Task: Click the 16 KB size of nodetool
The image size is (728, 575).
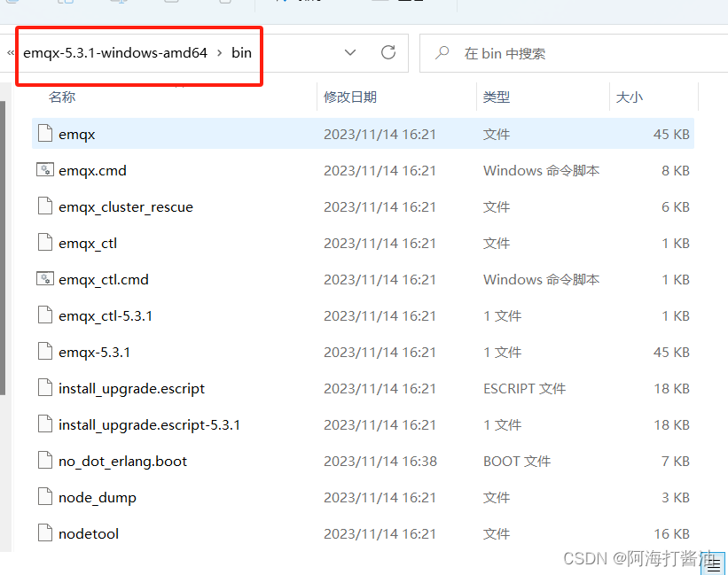Action: (672, 533)
